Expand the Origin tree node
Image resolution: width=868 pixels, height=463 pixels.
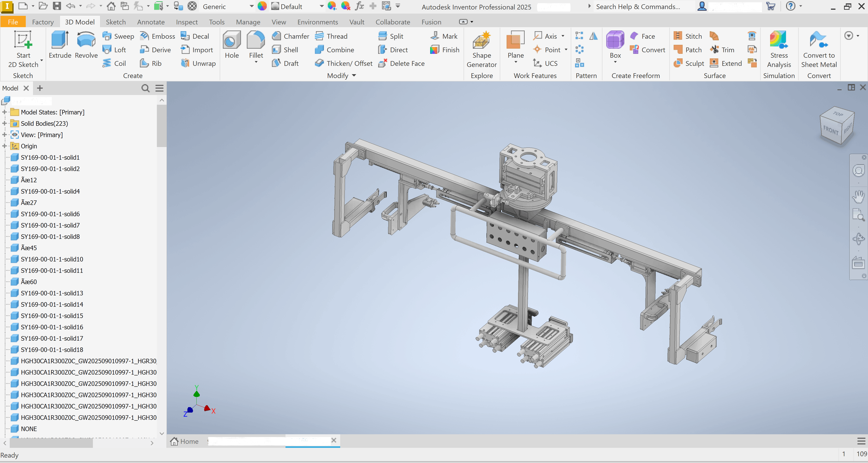pos(4,146)
